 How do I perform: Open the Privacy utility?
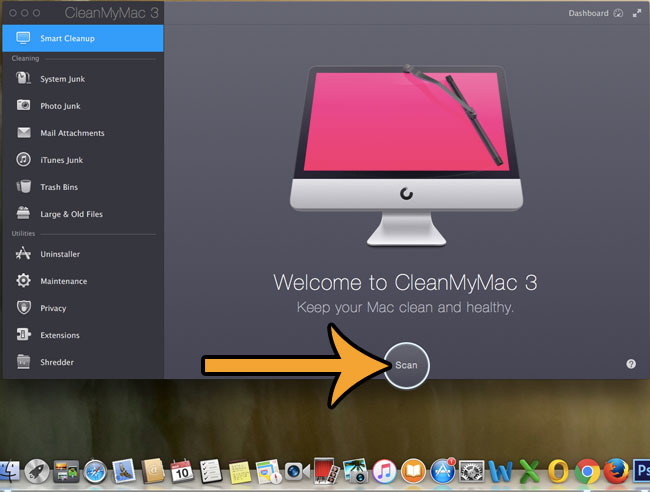coord(83,308)
